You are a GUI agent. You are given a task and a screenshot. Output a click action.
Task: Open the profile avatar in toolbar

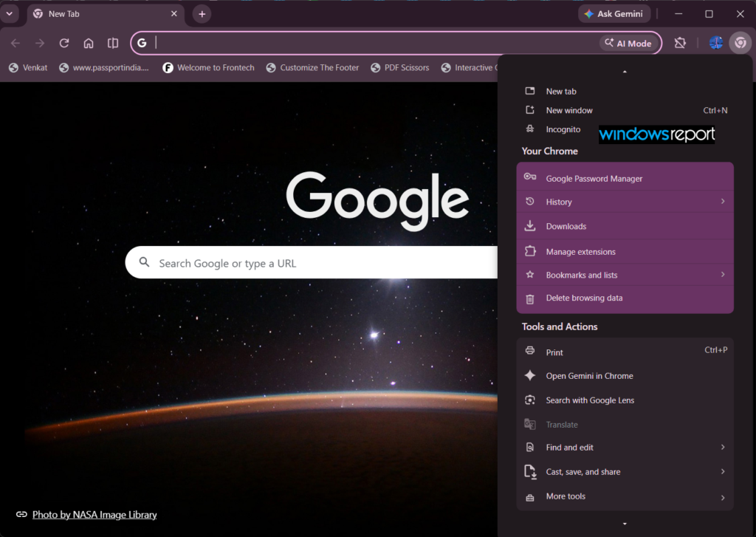716,43
